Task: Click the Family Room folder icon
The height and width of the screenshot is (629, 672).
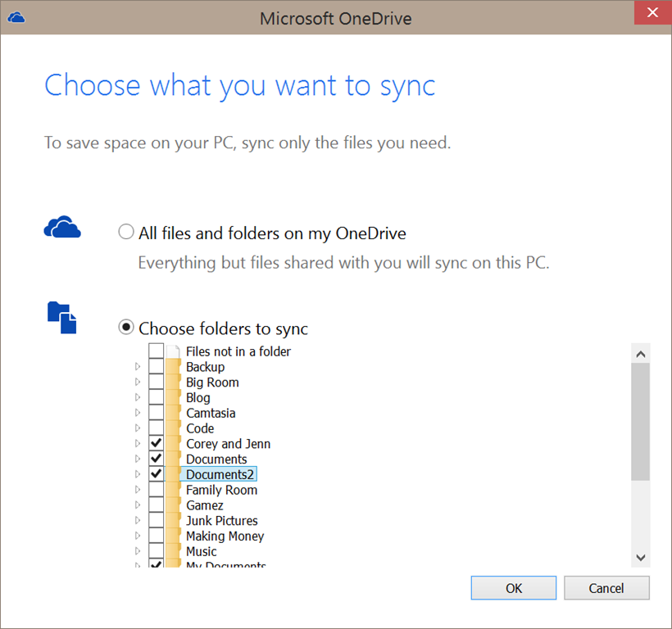Action: click(173, 490)
